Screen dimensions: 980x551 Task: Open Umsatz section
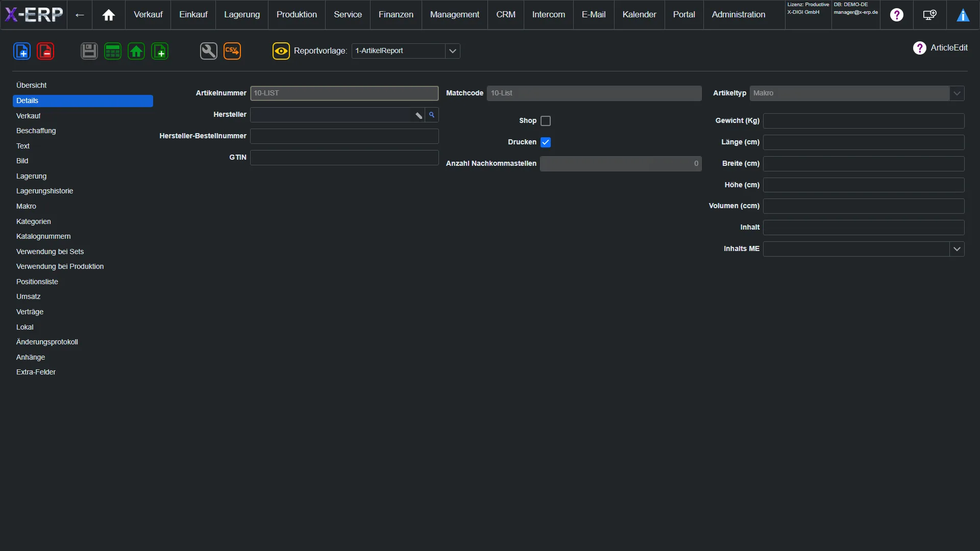click(83, 297)
